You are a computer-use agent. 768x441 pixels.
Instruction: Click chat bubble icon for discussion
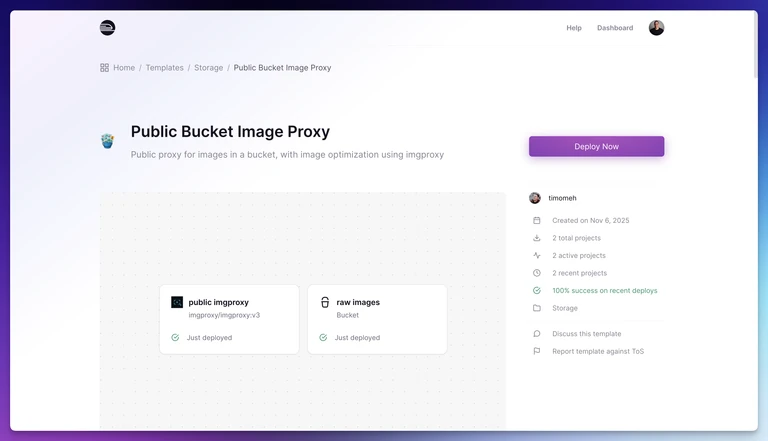(x=537, y=334)
